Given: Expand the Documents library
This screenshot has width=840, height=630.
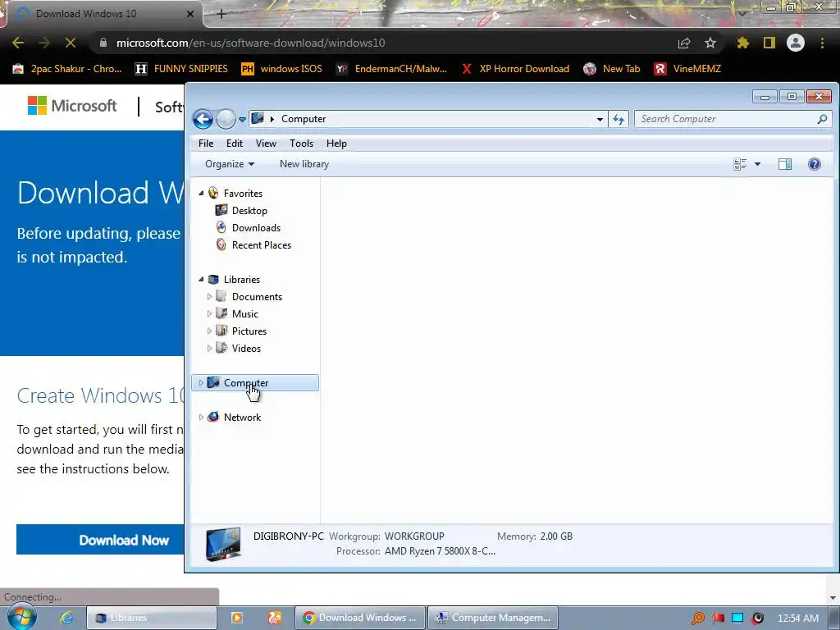Looking at the screenshot, I should tap(209, 296).
